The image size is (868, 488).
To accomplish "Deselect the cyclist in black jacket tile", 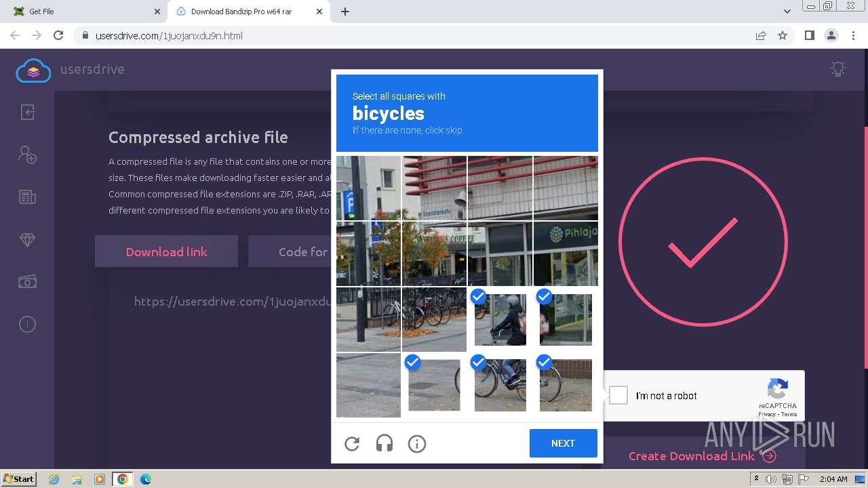I will (x=500, y=320).
